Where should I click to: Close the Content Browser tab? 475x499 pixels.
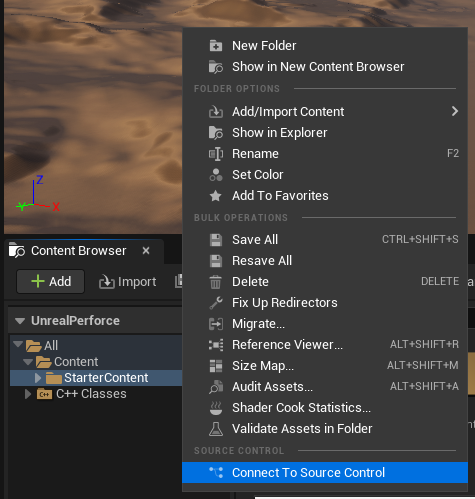coord(146,251)
